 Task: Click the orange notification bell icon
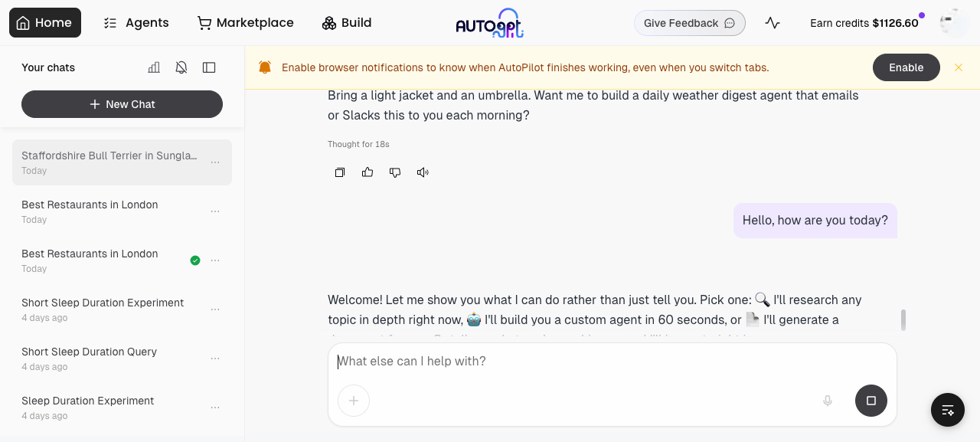tap(265, 67)
